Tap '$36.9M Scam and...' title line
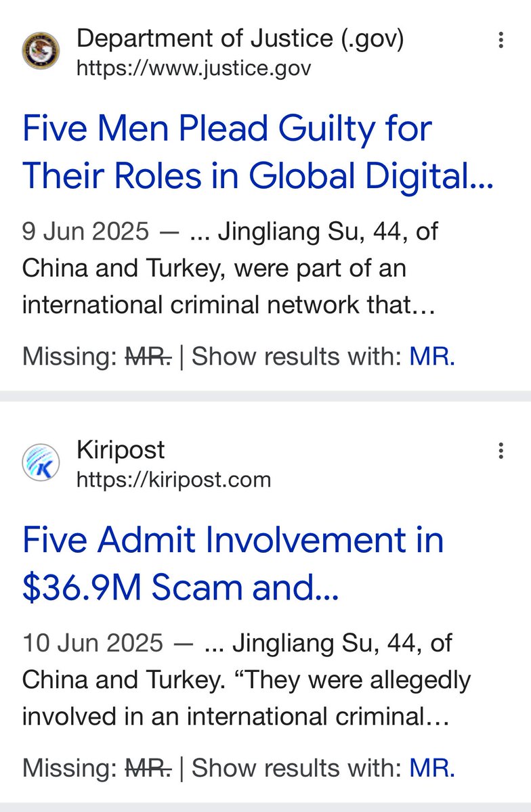The width and height of the screenshot is (531, 812). point(179,587)
